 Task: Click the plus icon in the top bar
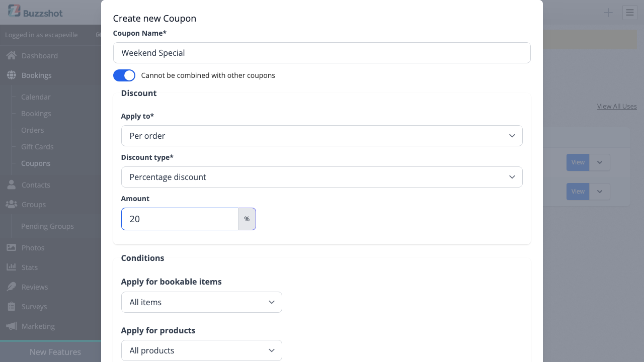pyautogui.click(x=608, y=13)
